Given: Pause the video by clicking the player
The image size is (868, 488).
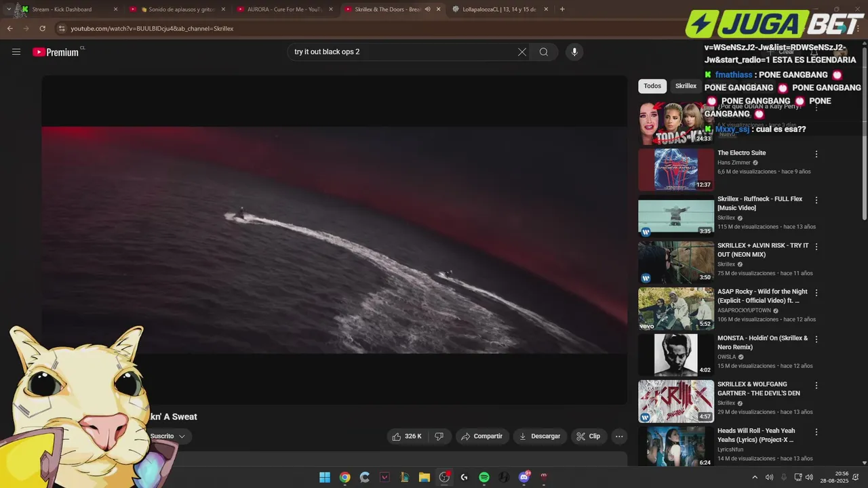Looking at the screenshot, I should [x=334, y=240].
